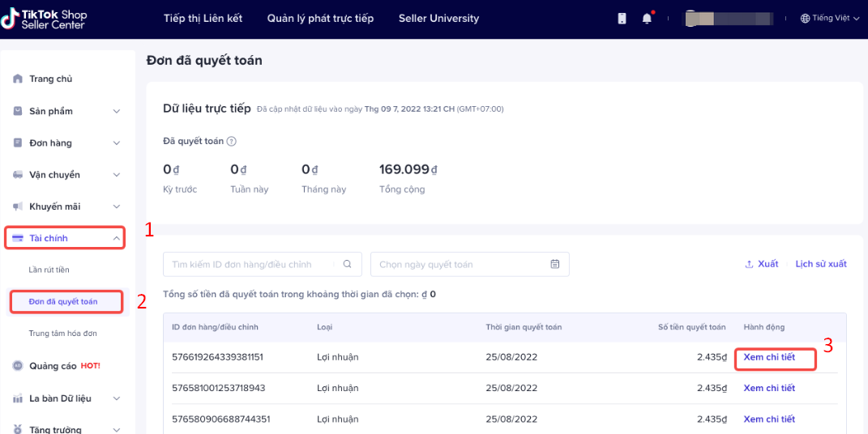This screenshot has height=434, width=868.
Task: Click the Thời gian quyết toán column header
Action: point(524,327)
